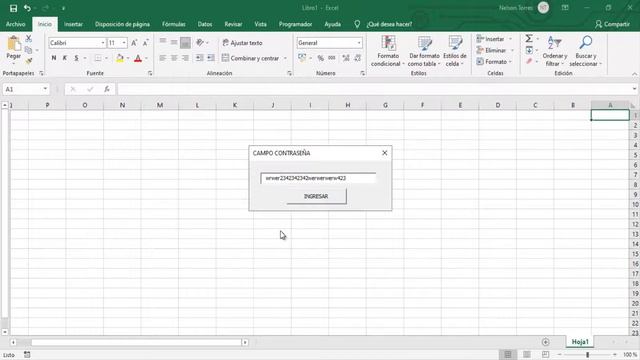This screenshot has width=640, height=360.
Task: Open the Calibri font name dropdown
Action: click(x=103, y=43)
